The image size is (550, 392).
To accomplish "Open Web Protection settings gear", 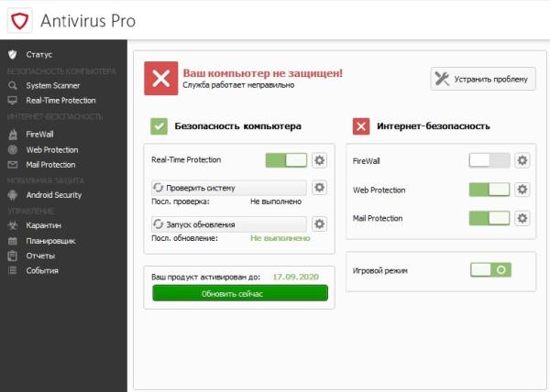I will [x=522, y=190].
